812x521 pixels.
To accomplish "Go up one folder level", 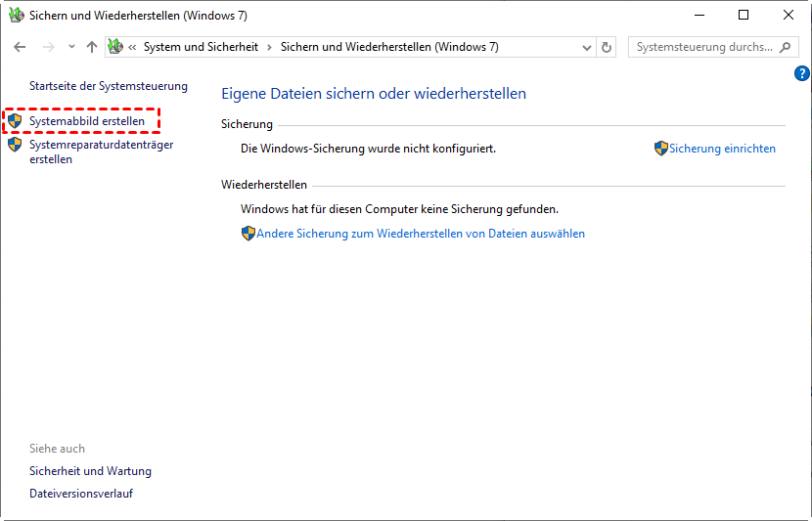I will (92, 47).
